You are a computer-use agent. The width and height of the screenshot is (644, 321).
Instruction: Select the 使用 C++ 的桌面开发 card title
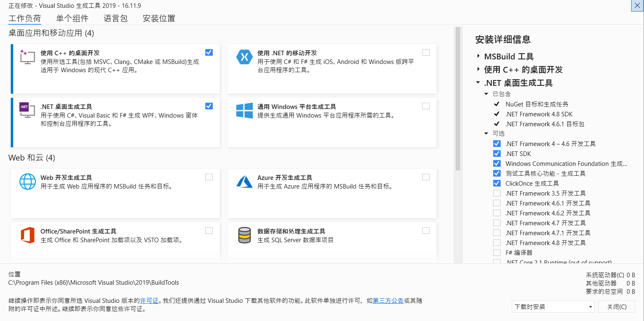(70, 53)
